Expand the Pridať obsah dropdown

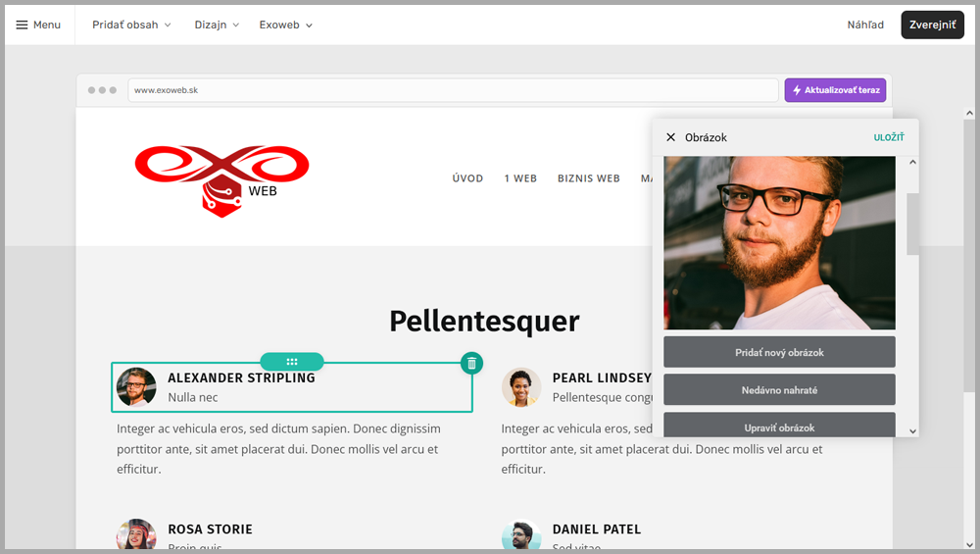(x=131, y=25)
